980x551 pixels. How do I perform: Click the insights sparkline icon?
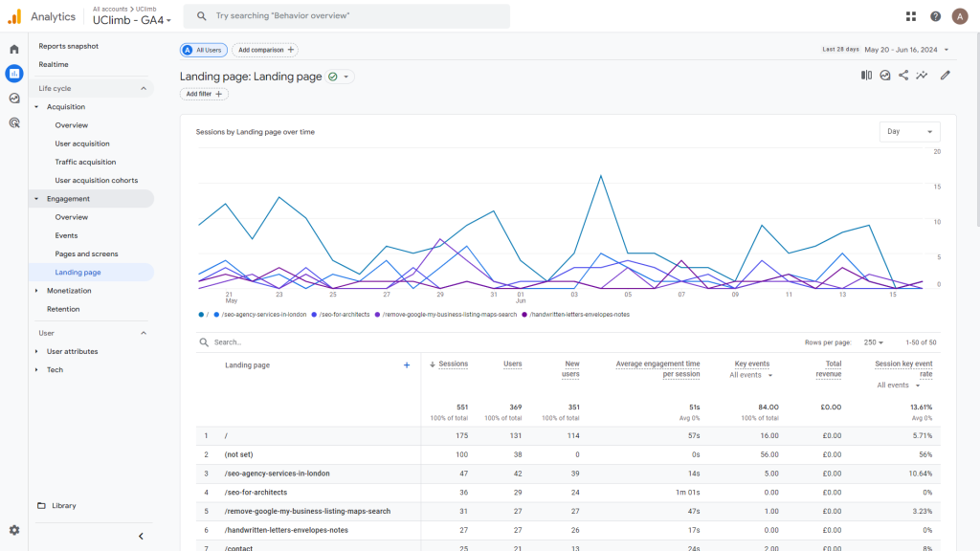click(x=923, y=75)
